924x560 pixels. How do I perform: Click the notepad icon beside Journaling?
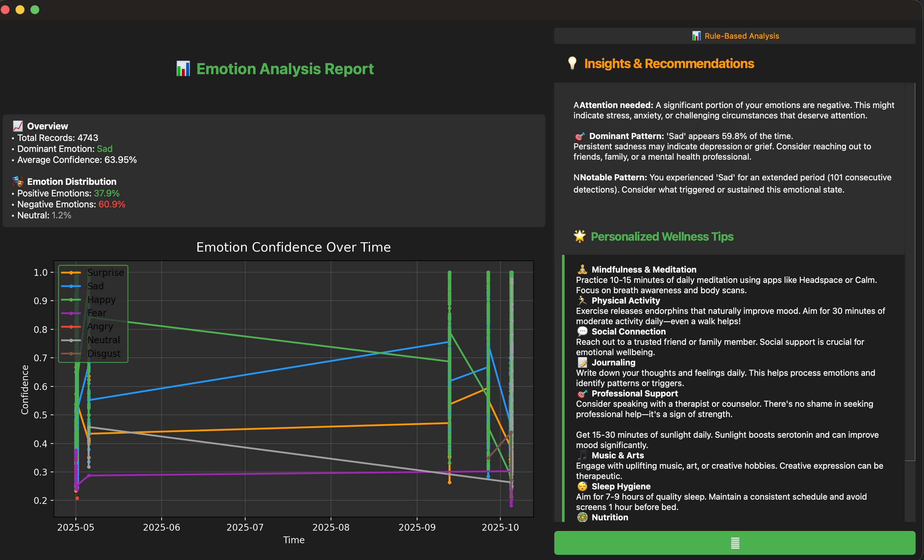click(x=582, y=363)
